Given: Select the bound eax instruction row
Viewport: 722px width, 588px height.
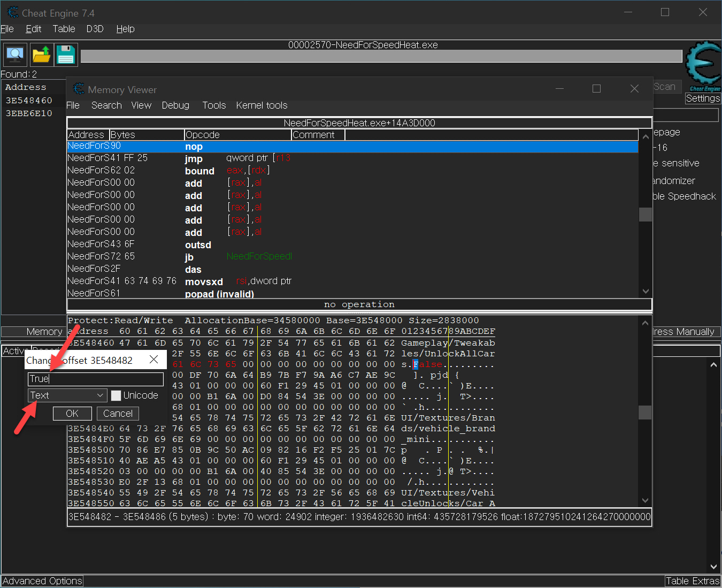Looking at the screenshot, I should (x=352, y=171).
